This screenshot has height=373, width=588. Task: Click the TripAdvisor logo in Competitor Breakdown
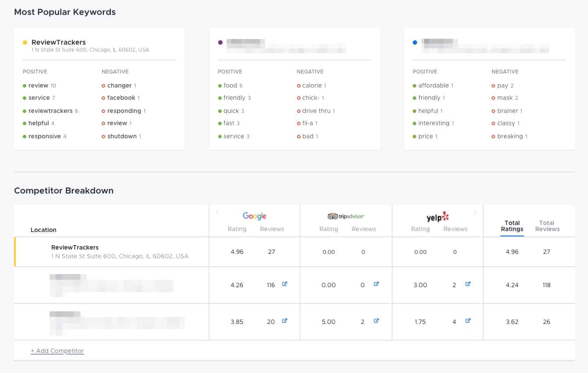click(x=346, y=216)
